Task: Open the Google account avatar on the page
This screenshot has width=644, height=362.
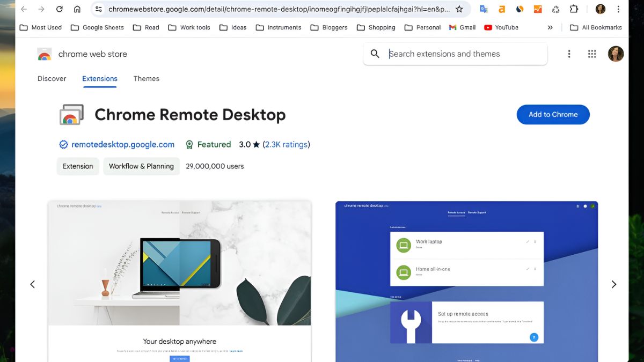Action: [x=616, y=54]
